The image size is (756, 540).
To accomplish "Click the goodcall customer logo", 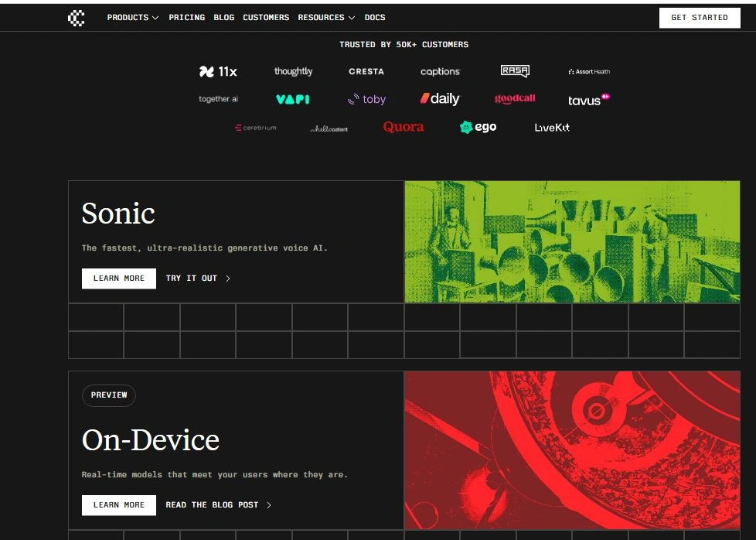I will pyautogui.click(x=515, y=98).
